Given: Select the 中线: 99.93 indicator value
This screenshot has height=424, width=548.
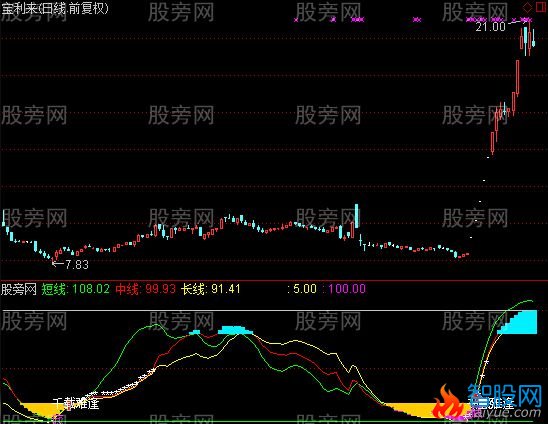Looking at the screenshot, I should (145, 289).
